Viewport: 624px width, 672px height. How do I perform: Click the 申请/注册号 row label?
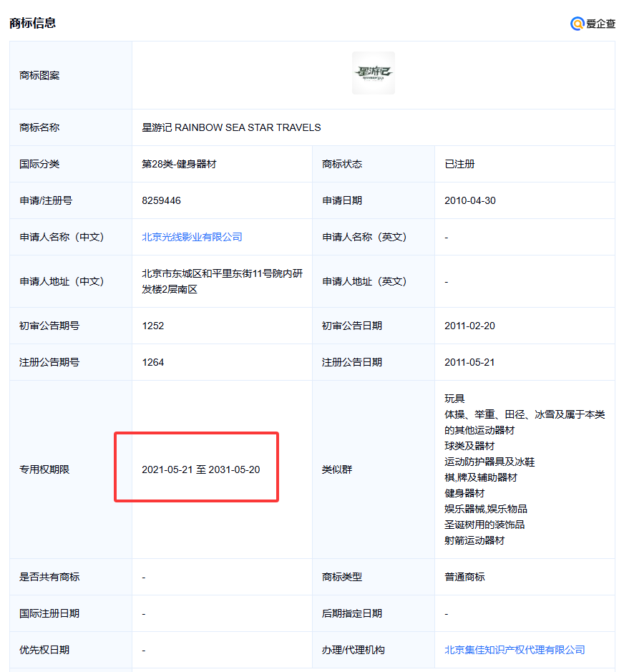point(46,200)
